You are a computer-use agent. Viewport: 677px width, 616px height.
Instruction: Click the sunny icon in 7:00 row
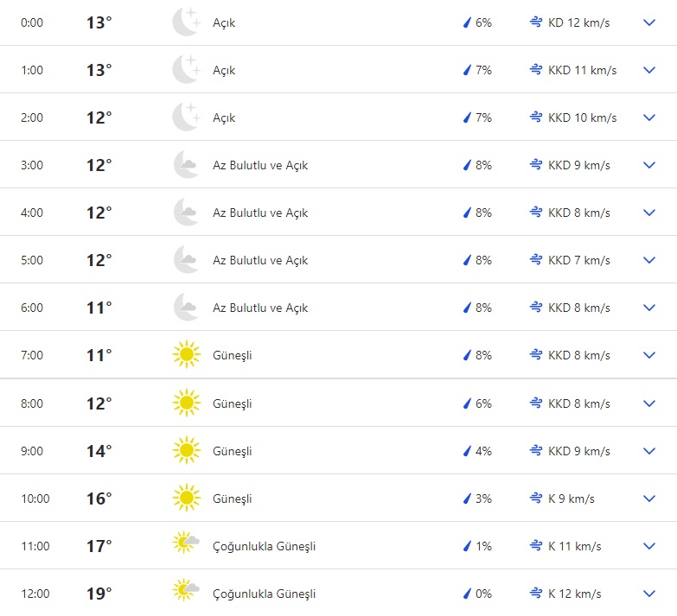(x=186, y=355)
